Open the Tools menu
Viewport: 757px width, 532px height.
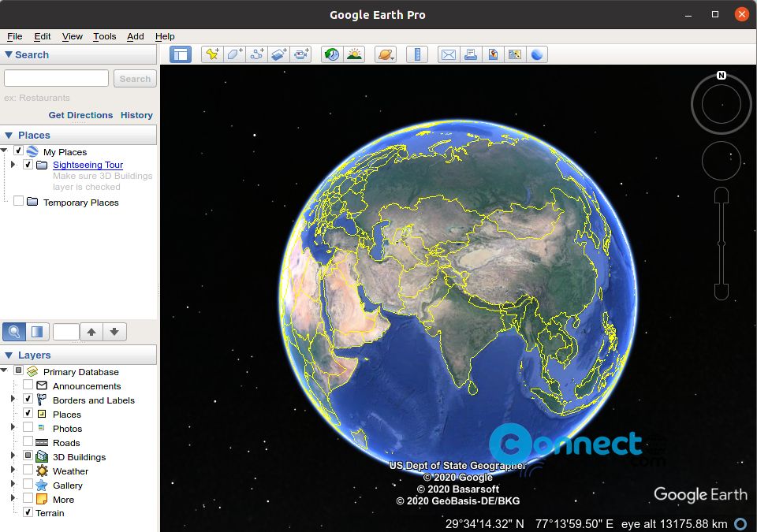point(104,36)
